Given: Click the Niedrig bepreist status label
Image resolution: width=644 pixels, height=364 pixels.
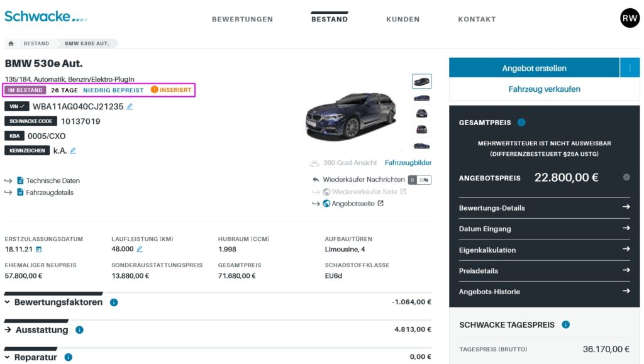Looking at the screenshot, I should [113, 91].
